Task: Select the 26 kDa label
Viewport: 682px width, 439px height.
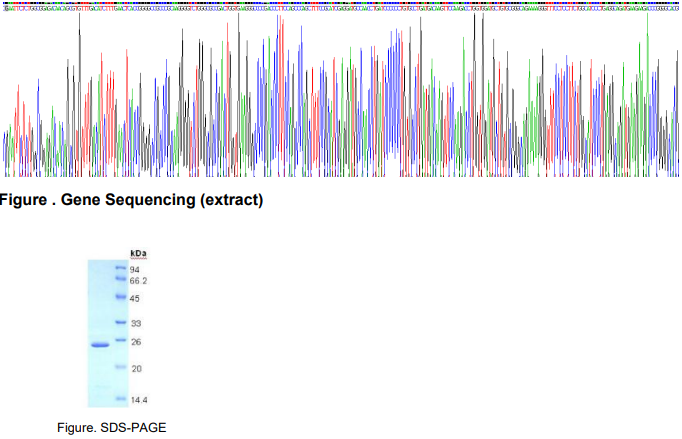Action: (x=135, y=342)
